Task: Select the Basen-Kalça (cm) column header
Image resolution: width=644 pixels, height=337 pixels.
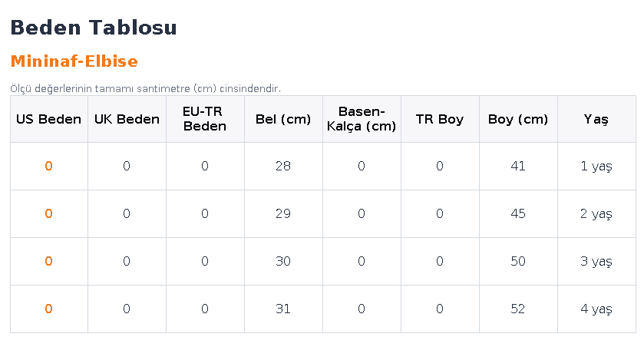Action: point(362,119)
